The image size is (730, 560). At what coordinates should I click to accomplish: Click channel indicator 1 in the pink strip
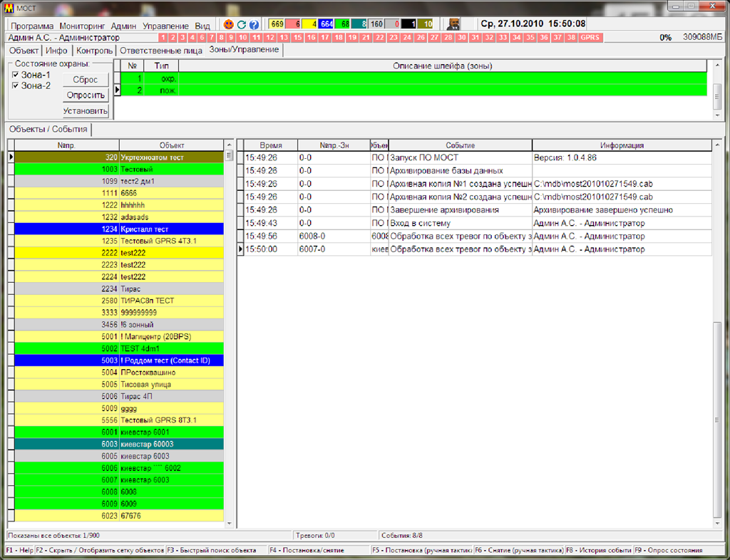(163, 38)
